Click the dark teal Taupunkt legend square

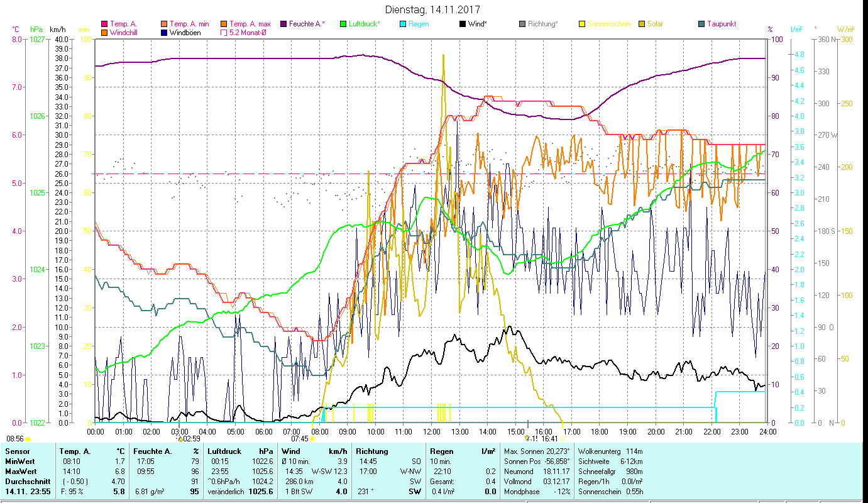pyautogui.click(x=701, y=25)
